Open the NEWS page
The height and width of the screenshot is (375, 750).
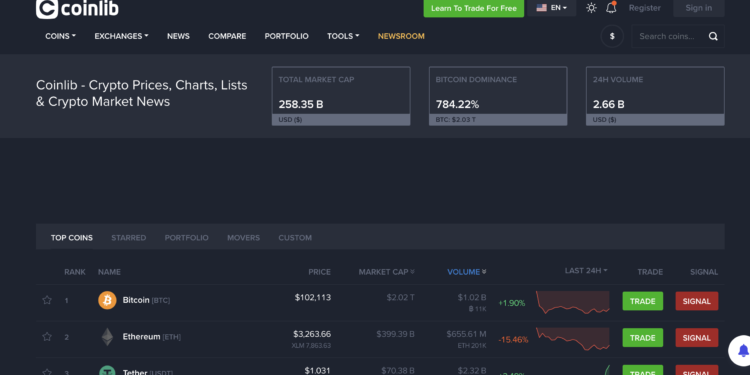click(x=178, y=36)
